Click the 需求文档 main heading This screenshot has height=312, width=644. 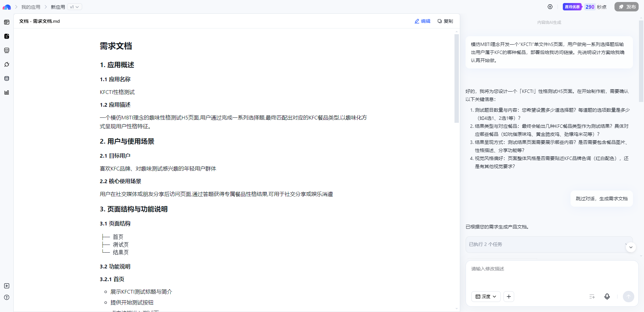click(x=116, y=46)
